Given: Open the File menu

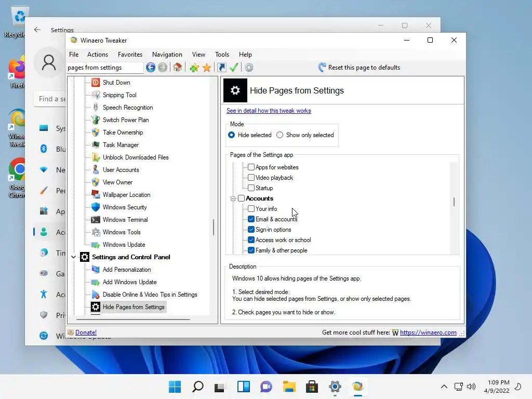Looking at the screenshot, I should pyautogui.click(x=74, y=54).
